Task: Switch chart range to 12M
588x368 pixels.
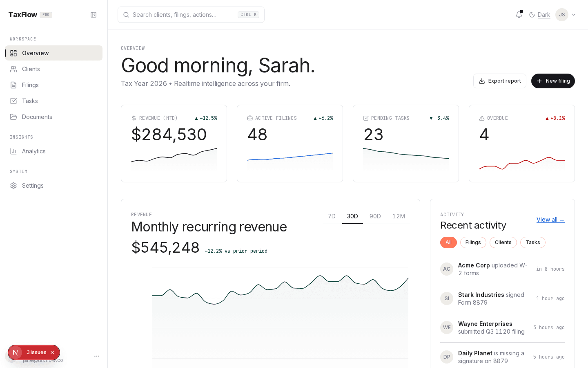Action: [399, 216]
